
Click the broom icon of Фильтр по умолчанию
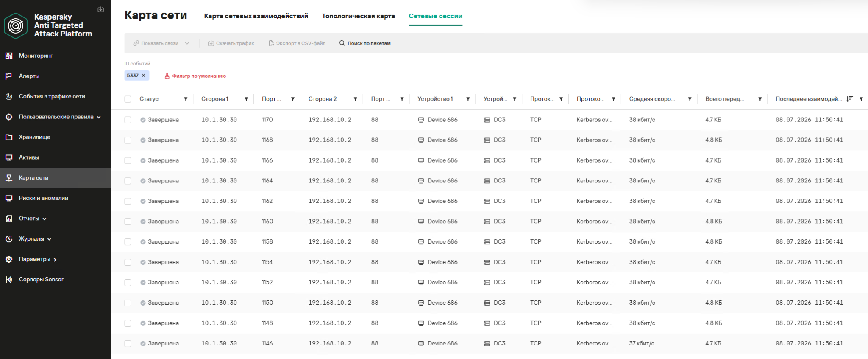coord(167,76)
